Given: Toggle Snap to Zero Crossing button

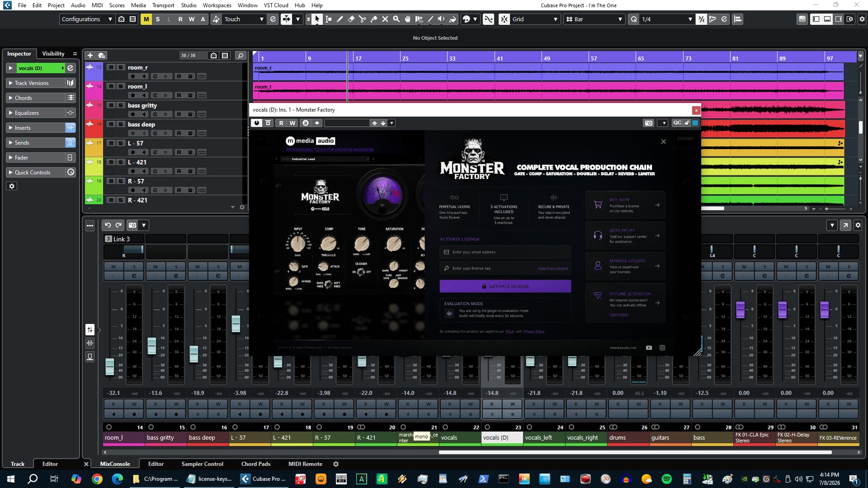Looking at the screenshot, I should pyautogui.click(x=489, y=19).
